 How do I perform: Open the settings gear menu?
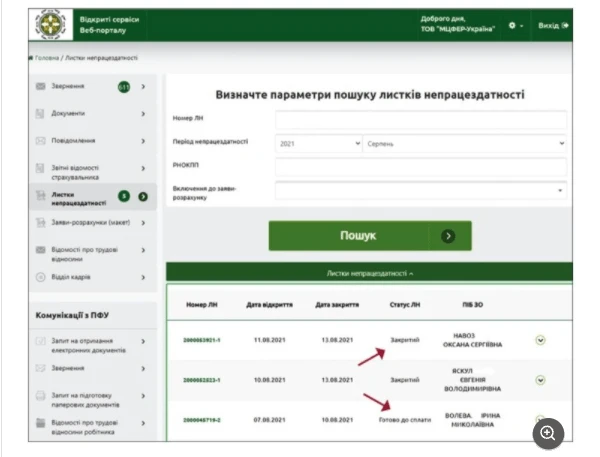[x=515, y=26]
